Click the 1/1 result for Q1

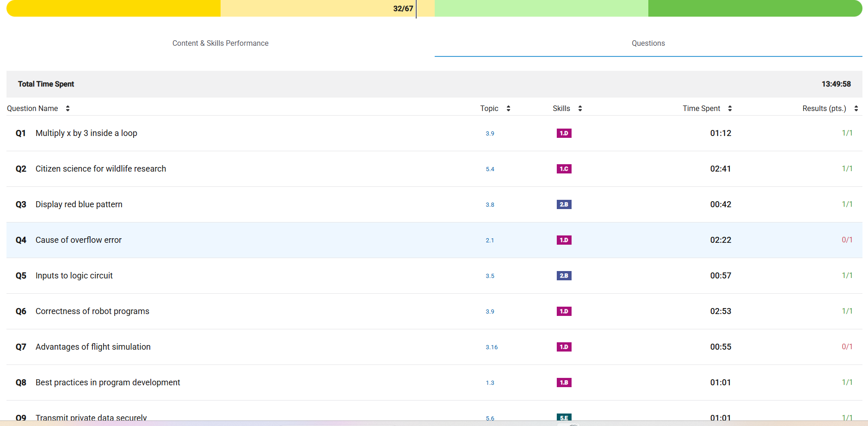pyautogui.click(x=847, y=133)
